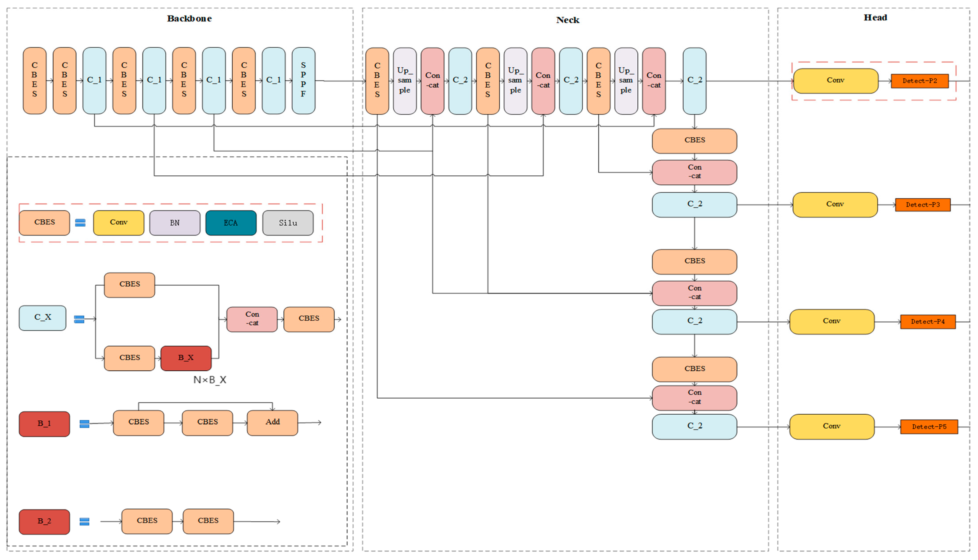This screenshot has width=978, height=560.
Task: Click the red B_2 legend block
Action: click(x=44, y=522)
